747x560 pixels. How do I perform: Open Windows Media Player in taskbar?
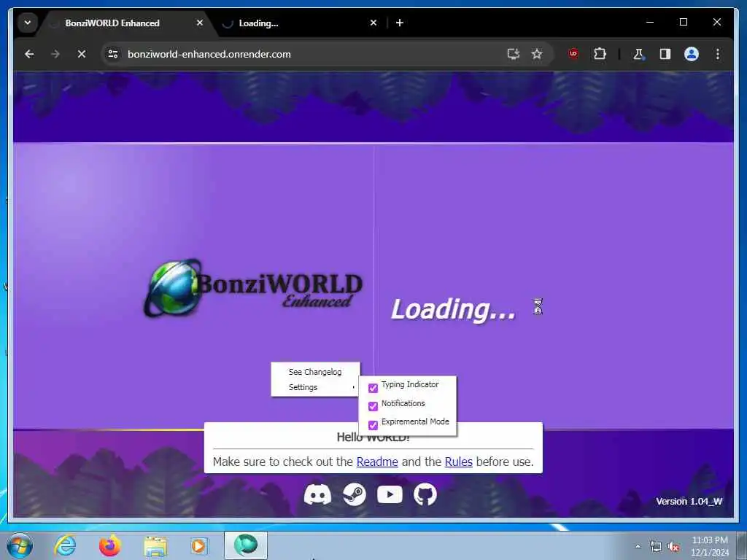(x=198, y=545)
